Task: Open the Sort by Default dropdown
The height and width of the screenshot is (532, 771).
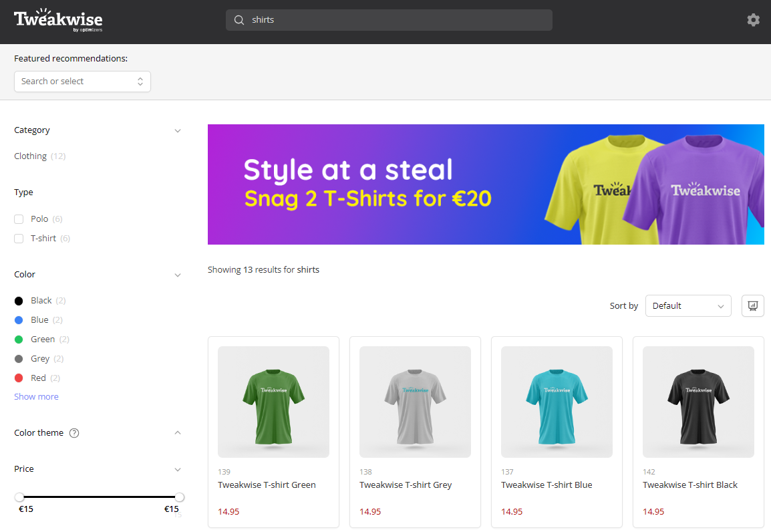Action: coord(688,306)
